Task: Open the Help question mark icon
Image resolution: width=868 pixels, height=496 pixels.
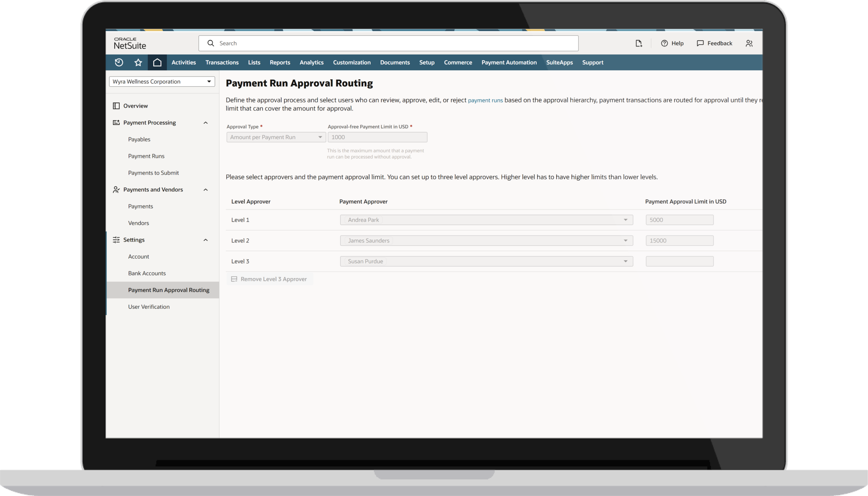Action: click(x=664, y=43)
